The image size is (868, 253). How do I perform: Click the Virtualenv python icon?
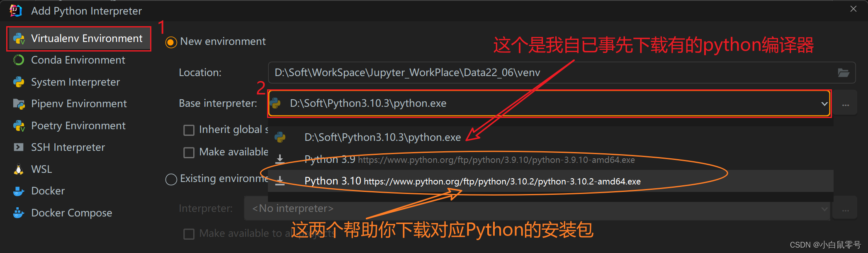click(x=19, y=39)
